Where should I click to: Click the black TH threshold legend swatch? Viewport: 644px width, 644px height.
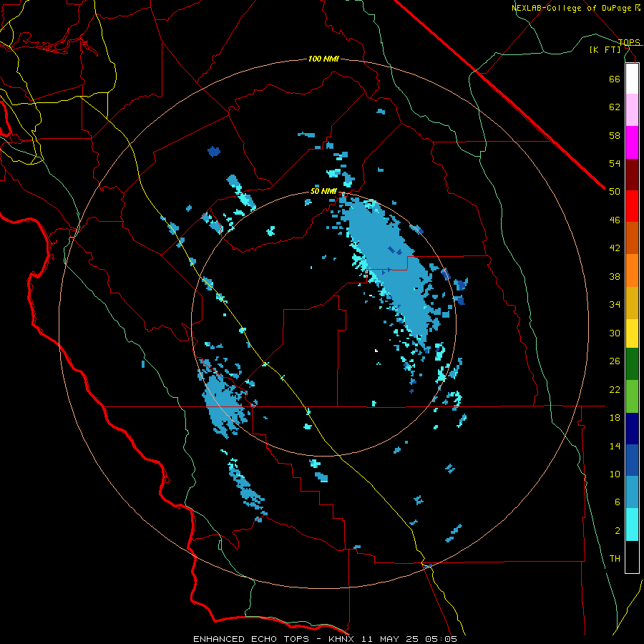click(632, 557)
